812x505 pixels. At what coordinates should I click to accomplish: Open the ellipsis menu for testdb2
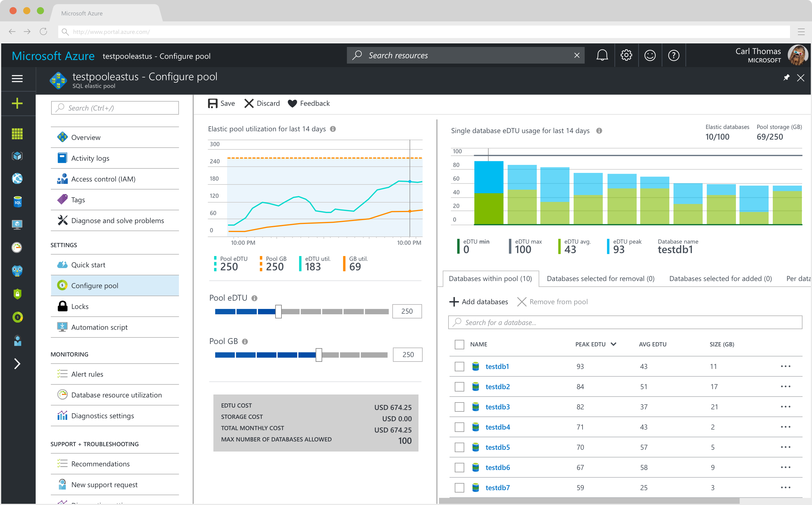786,386
